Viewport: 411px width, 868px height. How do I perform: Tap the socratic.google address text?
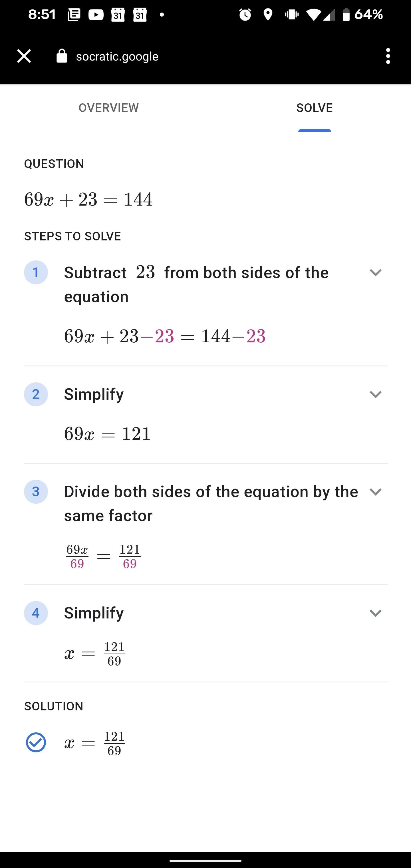tap(117, 56)
